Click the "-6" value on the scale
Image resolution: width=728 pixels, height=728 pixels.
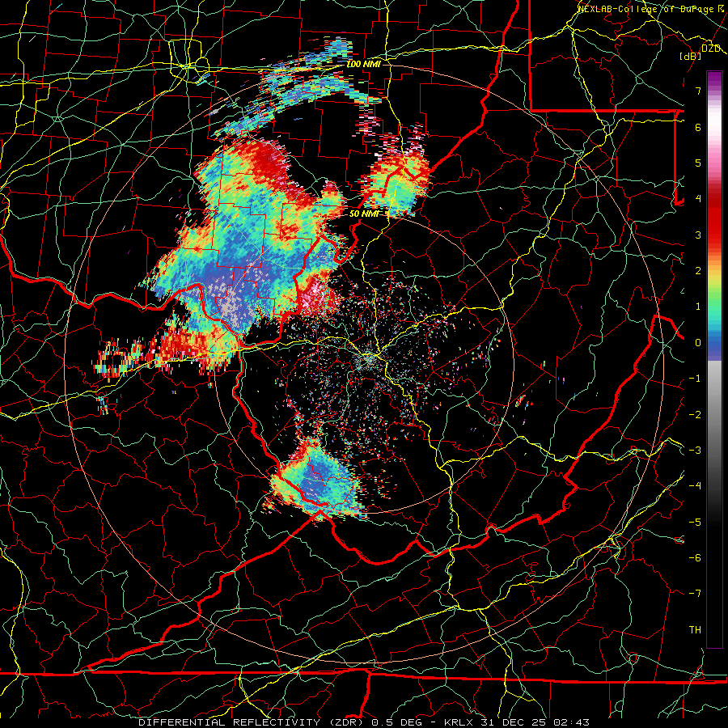695,558
